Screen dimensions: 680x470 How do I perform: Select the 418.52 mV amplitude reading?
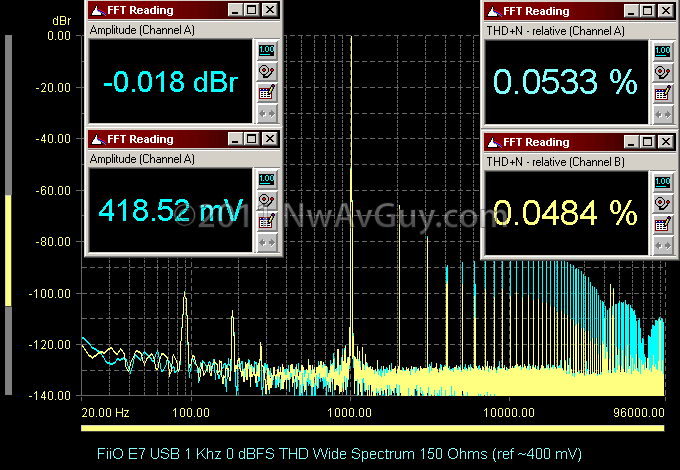[x=170, y=210]
